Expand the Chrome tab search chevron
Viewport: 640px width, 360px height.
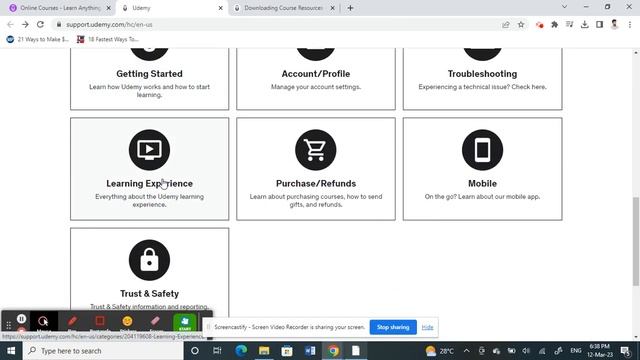click(564, 7)
